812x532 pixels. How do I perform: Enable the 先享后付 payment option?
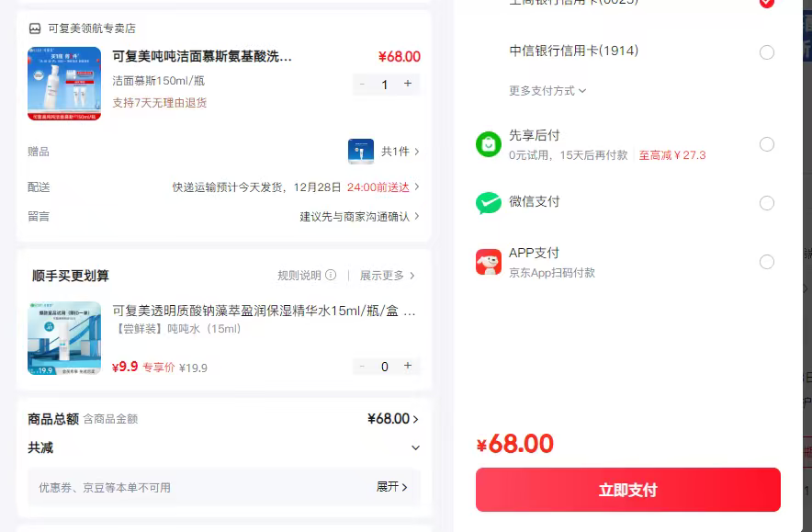click(767, 144)
